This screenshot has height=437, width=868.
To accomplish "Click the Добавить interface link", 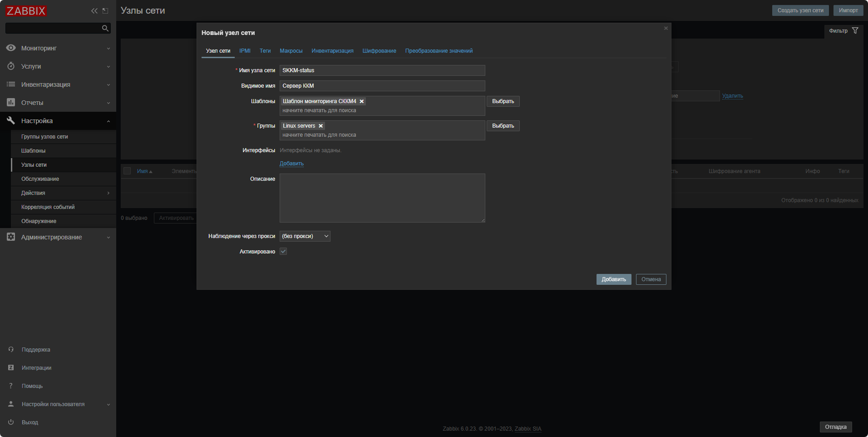I will 291,164.
